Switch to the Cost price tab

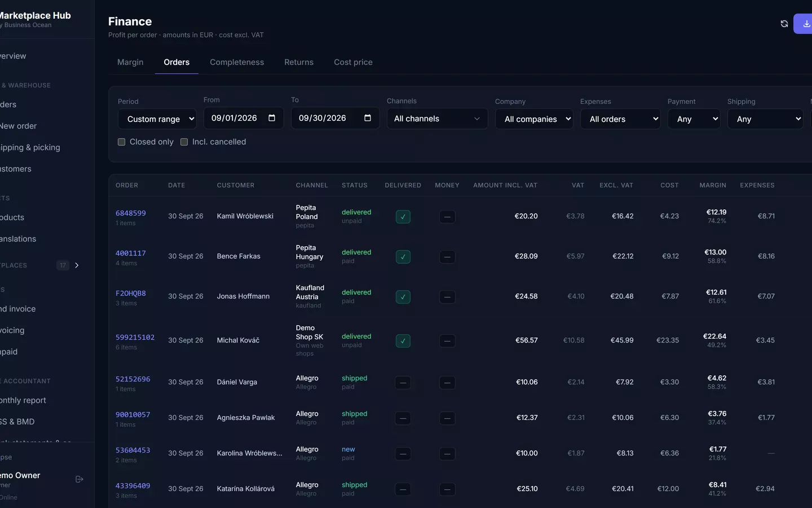(353, 62)
